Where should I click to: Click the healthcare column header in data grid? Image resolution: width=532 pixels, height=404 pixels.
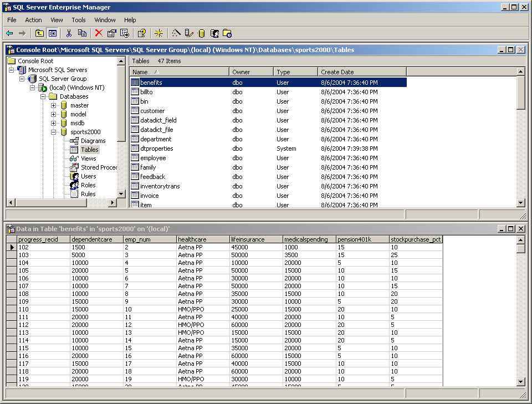(x=203, y=239)
